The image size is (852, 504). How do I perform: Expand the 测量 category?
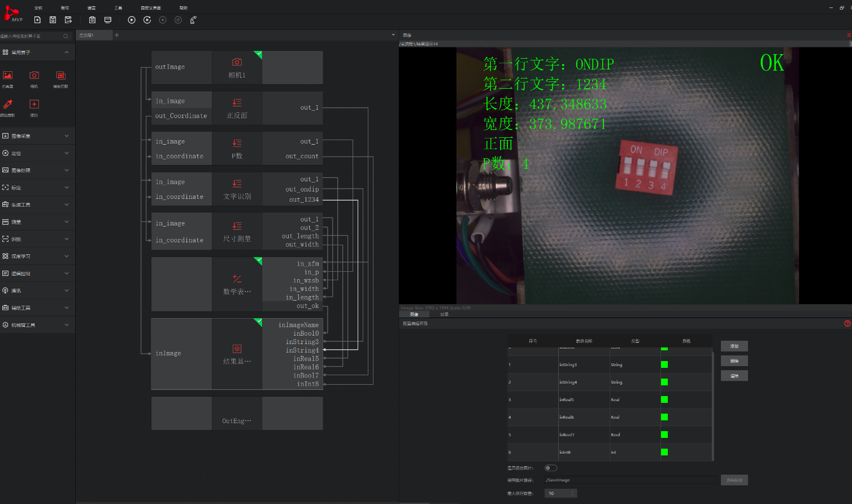click(x=37, y=222)
